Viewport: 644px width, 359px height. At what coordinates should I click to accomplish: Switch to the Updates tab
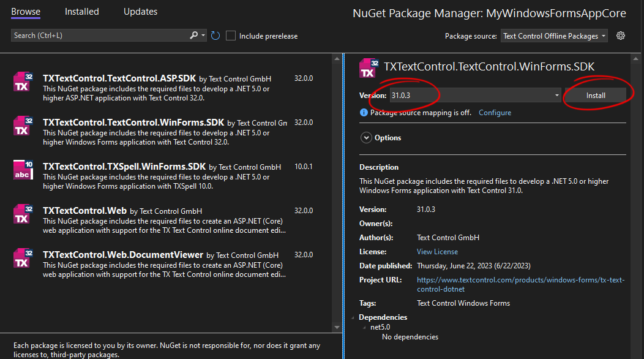140,12
